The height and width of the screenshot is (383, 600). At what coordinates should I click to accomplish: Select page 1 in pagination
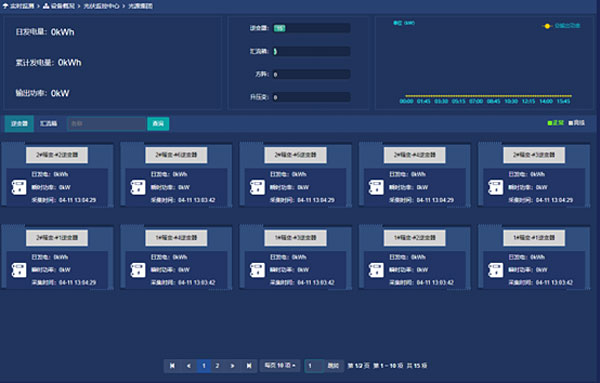pos(204,366)
